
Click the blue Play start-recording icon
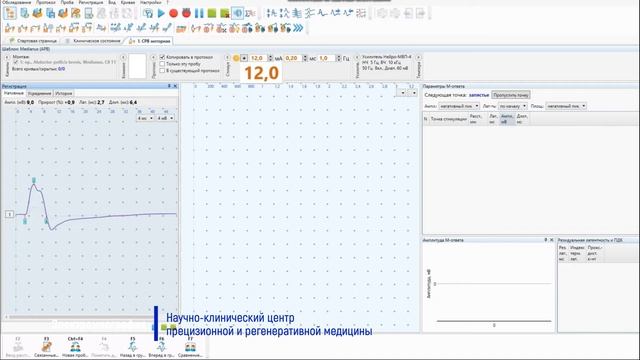[161, 13]
